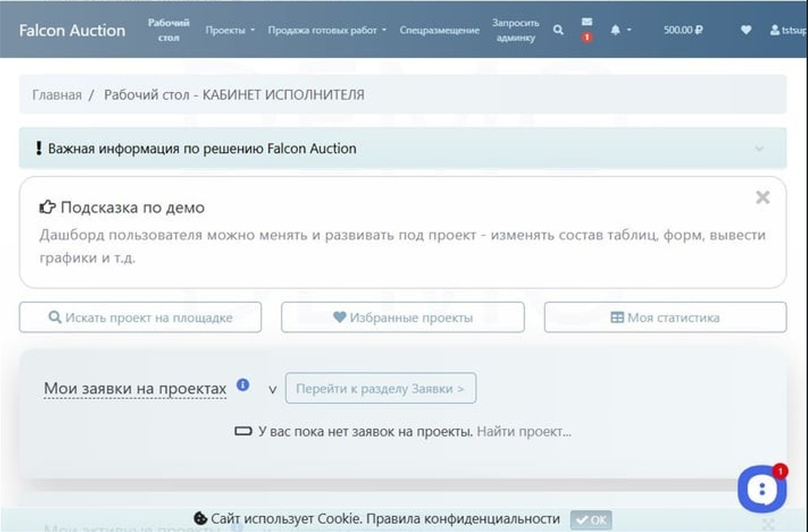Click the 500.00 ₽ balance
This screenshot has width=808, height=532.
[683, 30]
